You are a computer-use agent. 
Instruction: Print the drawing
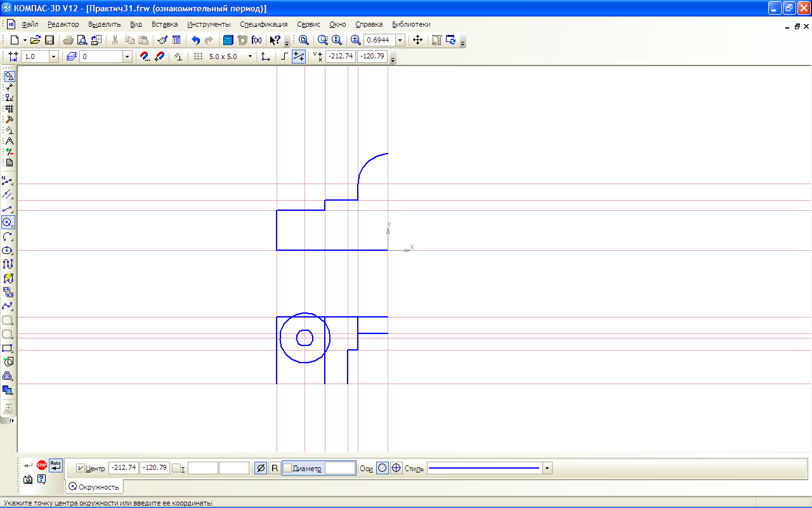pyautogui.click(x=68, y=40)
